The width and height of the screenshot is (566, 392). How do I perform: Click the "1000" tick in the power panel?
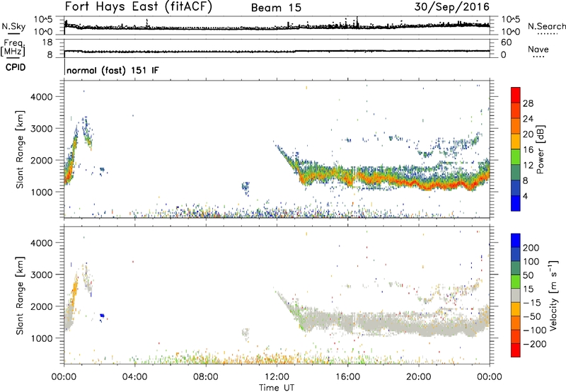(42, 192)
